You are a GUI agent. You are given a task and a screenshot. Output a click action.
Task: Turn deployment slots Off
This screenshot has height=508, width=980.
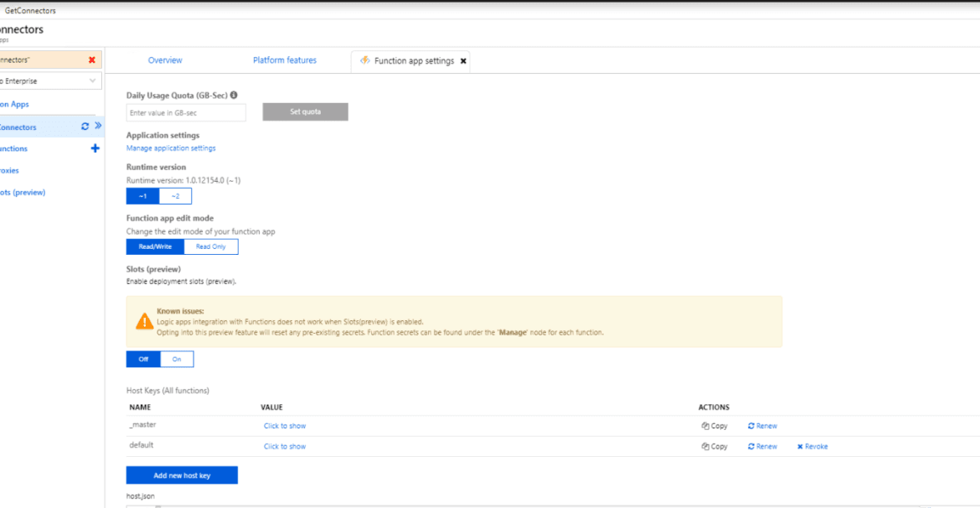tap(143, 359)
